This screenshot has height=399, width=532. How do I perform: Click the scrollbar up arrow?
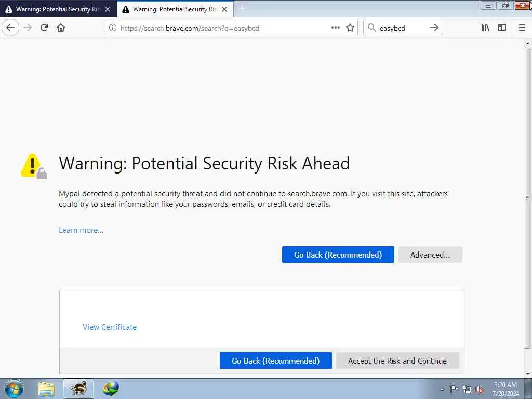pyautogui.click(x=528, y=44)
